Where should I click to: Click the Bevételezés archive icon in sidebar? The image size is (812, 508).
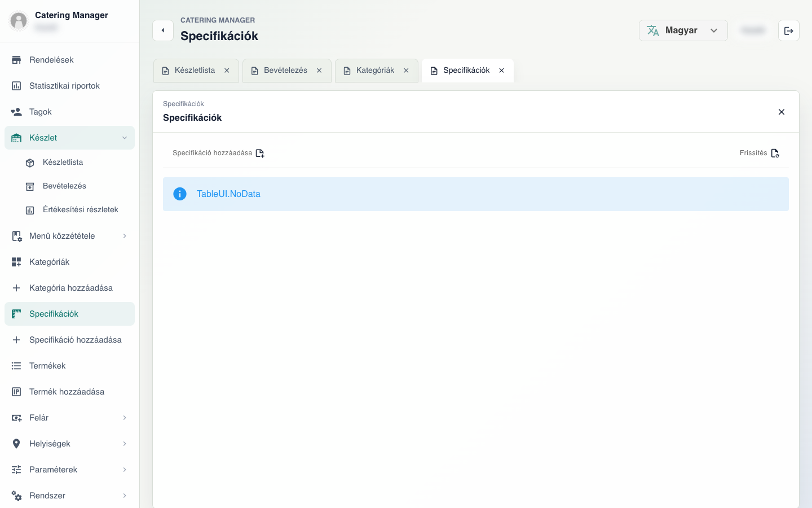[30, 186]
